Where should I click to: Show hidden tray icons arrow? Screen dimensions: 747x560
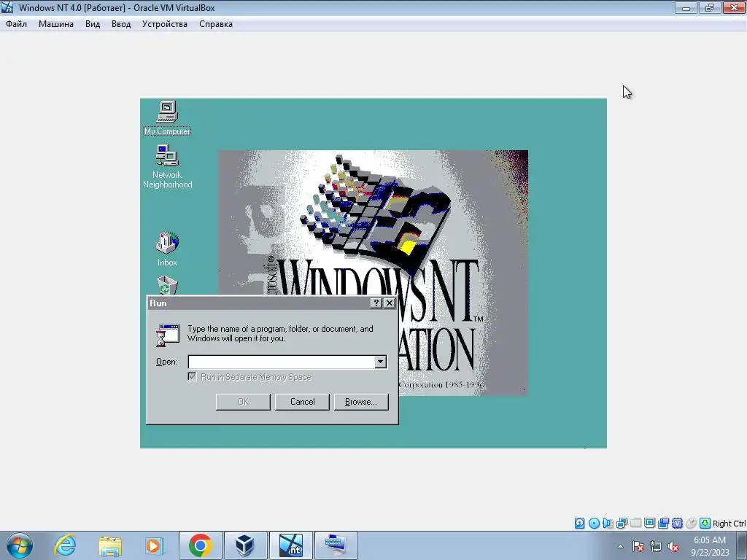pyautogui.click(x=620, y=546)
